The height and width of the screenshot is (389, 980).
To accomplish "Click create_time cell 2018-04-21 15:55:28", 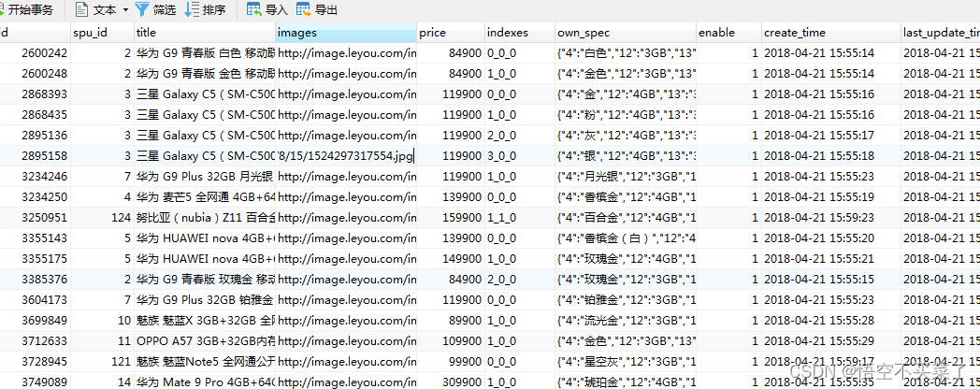I will [831, 322].
